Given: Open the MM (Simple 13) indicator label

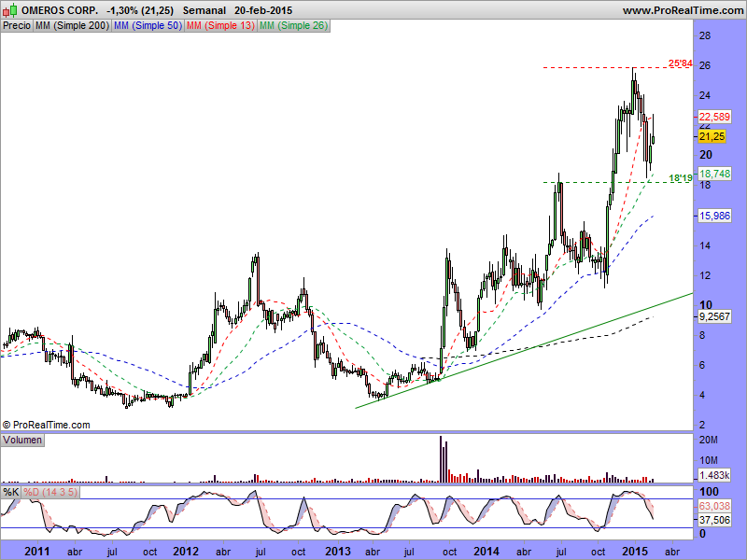Looking at the screenshot, I should coord(220,25).
